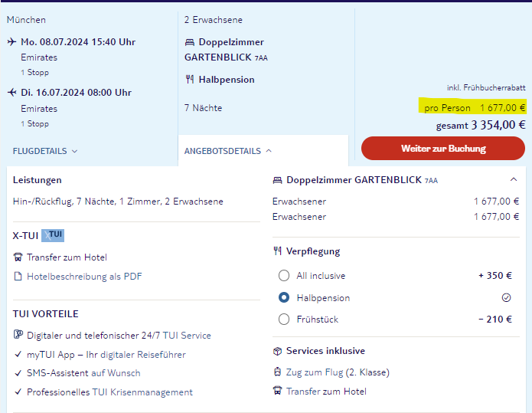The height and width of the screenshot is (413, 532).
Task: Click bus icon in Services inklusive list
Action: (278, 391)
